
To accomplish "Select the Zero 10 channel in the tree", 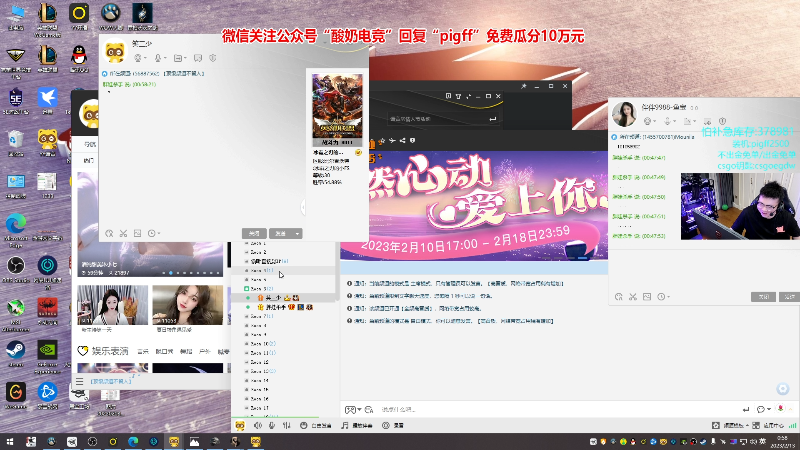I will pos(263,344).
